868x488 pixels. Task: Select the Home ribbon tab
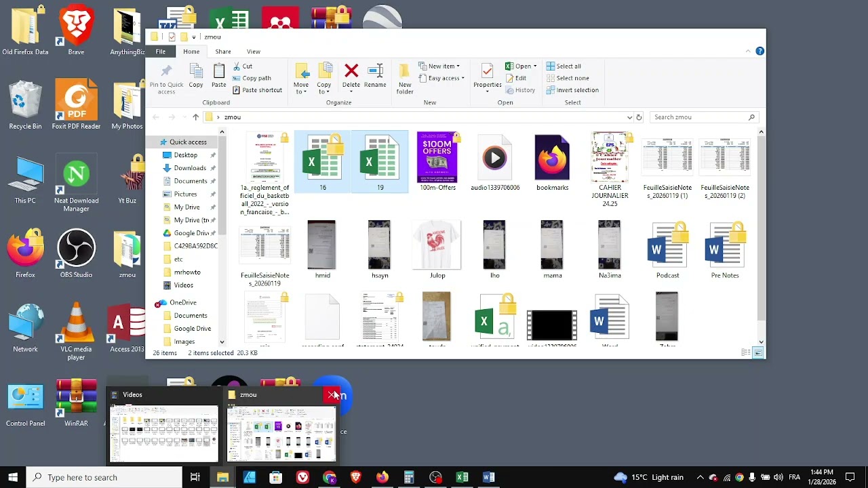[x=191, y=52]
